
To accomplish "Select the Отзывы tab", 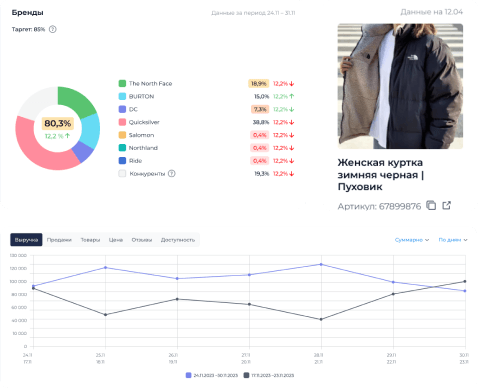I will click(x=142, y=240).
